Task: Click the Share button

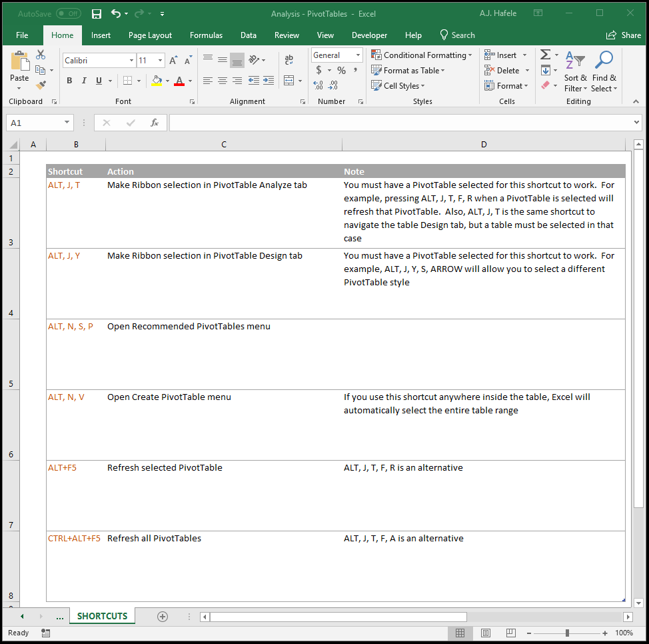Action: pos(623,35)
